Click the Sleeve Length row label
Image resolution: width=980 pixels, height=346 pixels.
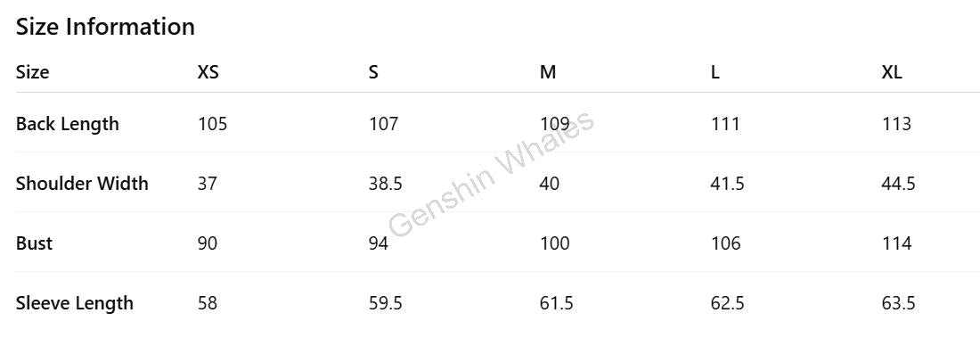pos(74,304)
